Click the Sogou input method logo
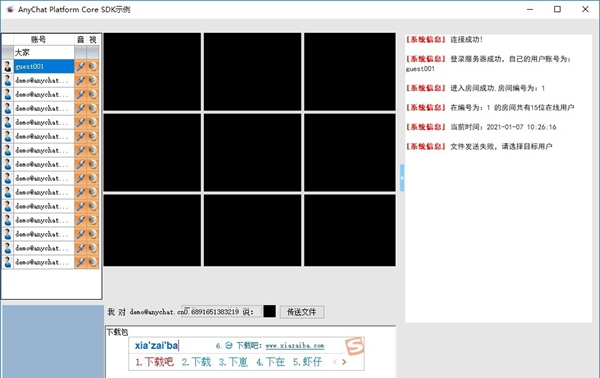Image resolution: width=600 pixels, height=378 pixels. point(354,346)
